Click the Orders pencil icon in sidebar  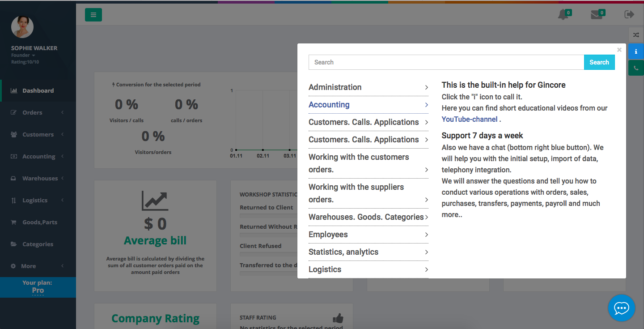13,113
